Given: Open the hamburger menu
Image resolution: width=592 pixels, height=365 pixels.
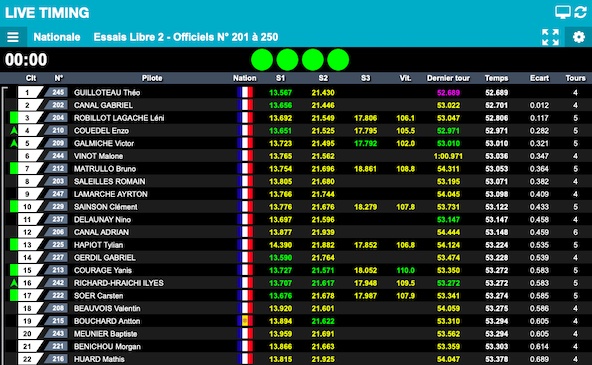Looking at the screenshot, I should [x=13, y=37].
